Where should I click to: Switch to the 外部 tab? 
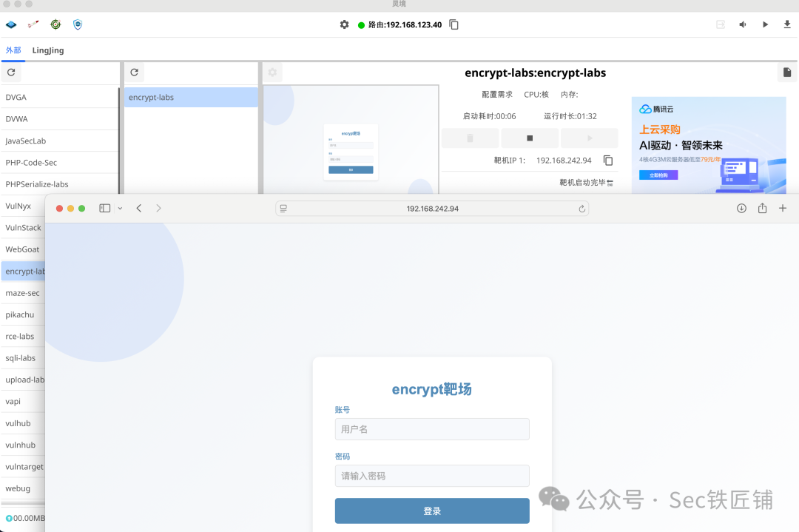(x=13, y=50)
